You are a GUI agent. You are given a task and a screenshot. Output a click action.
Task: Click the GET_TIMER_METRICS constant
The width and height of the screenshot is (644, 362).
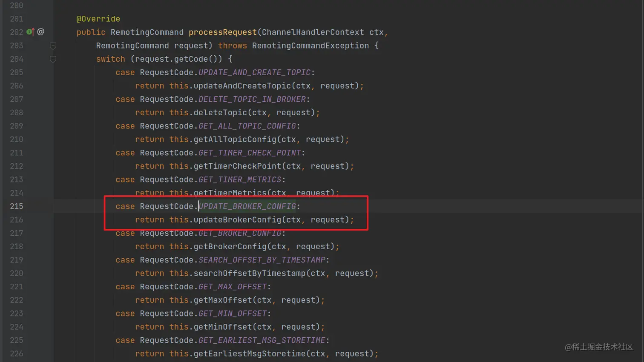[x=240, y=180]
